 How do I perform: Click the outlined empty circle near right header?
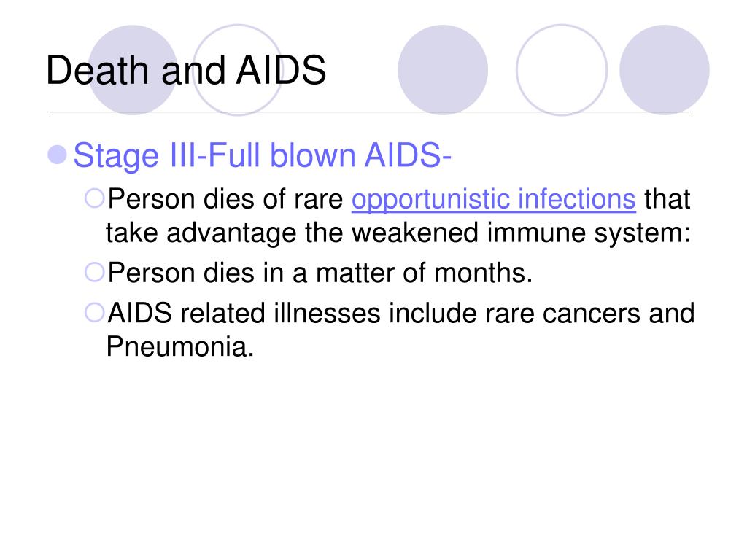(562, 70)
